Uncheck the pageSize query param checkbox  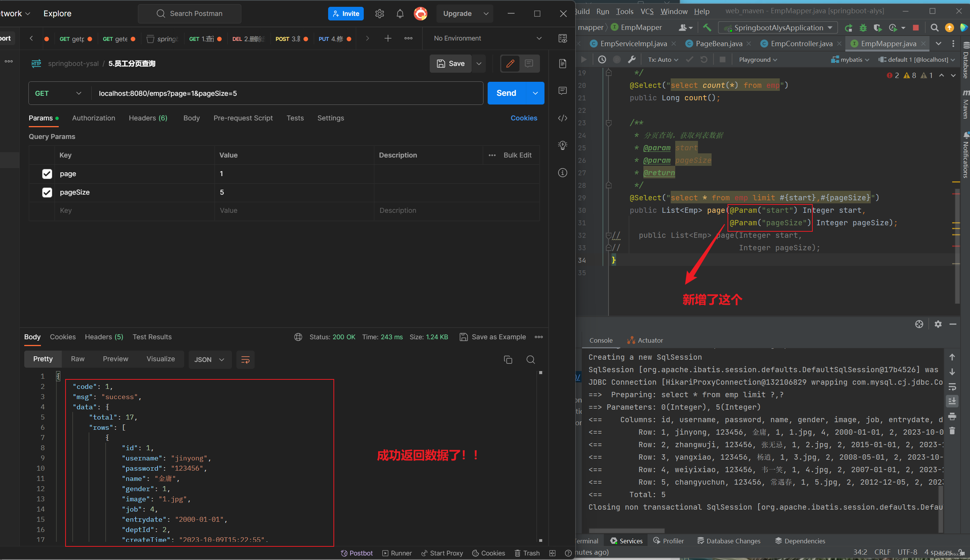[x=47, y=192]
